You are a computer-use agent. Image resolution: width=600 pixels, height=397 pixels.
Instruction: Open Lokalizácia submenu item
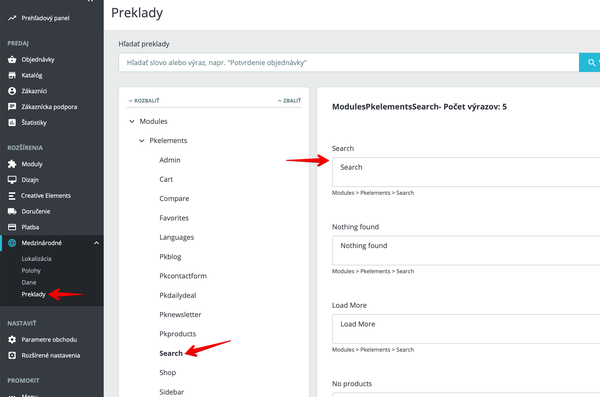click(x=36, y=259)
